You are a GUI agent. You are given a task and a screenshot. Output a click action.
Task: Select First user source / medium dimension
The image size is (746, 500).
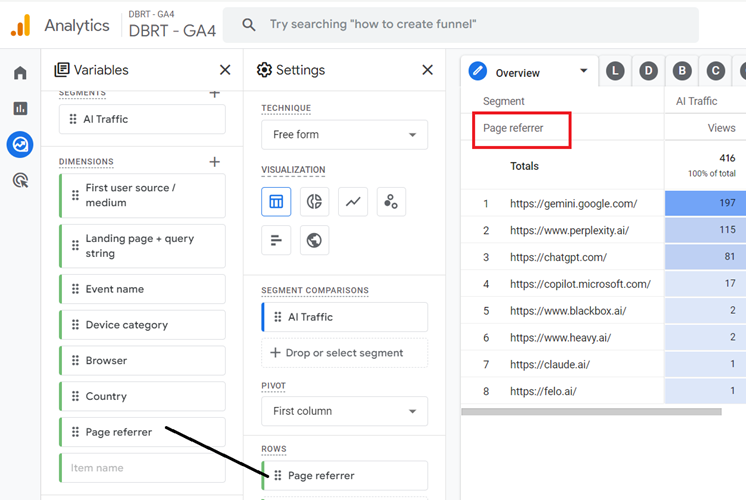point(142,196)
